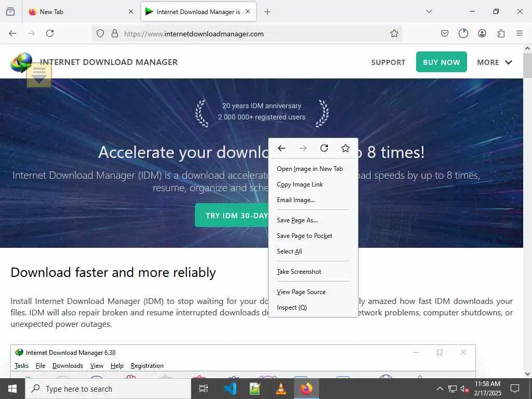Click the circular toolbar icon beside Pocket
This screenshot has height=399, width=532.
click(x=463, y=33)
